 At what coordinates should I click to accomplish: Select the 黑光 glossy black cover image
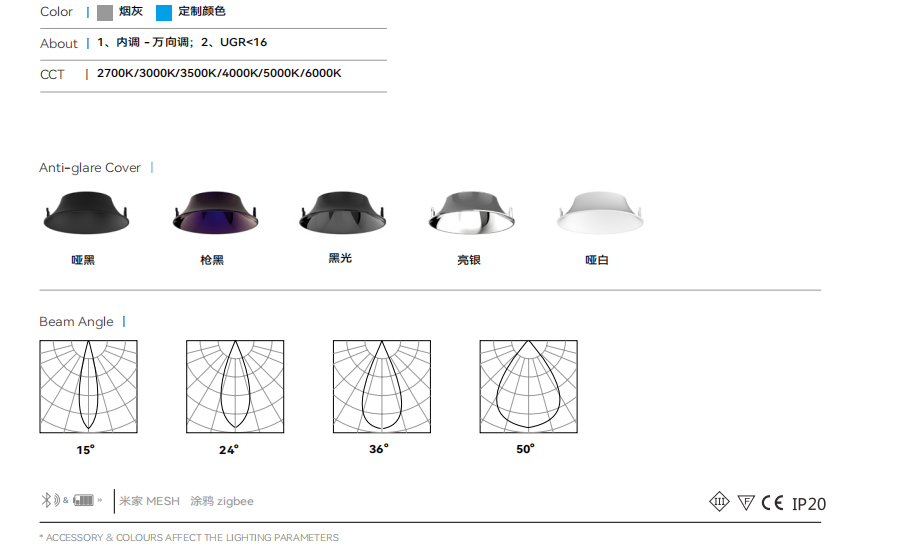pyautogui.click(x=343, y=212)
